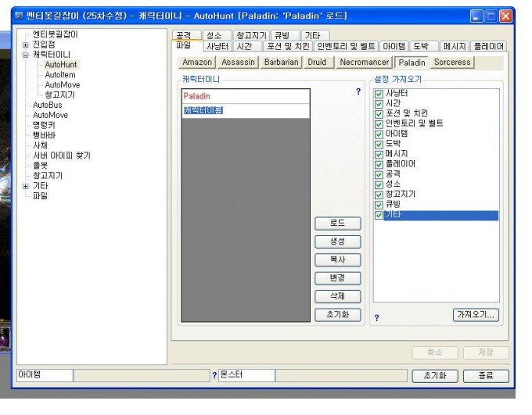This screenshot has width=532, height=415.
Task: Select AutoItem in the tree
Action: (x=62, y=74)
